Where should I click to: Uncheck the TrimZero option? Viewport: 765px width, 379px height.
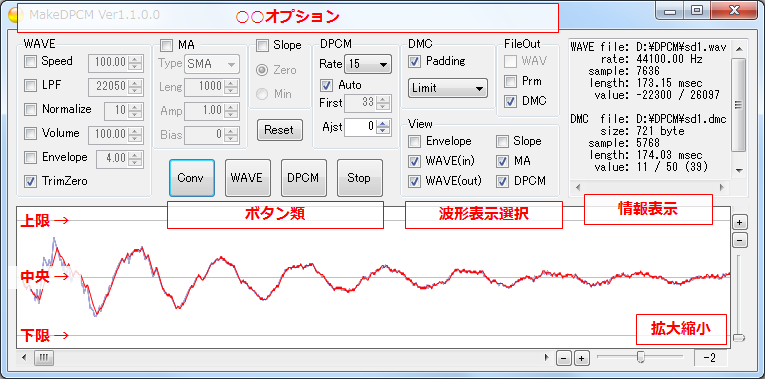(30, 181)
